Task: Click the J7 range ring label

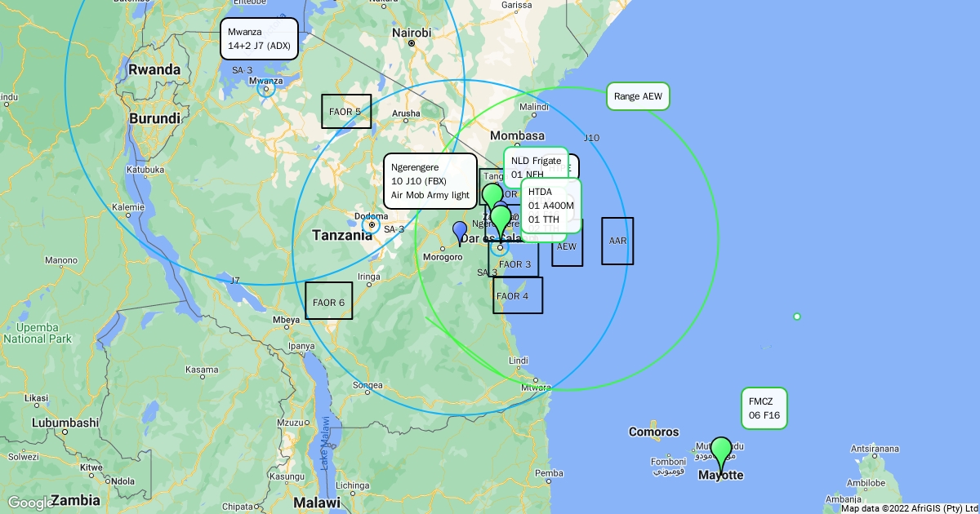Action: [x=235, y=281]
